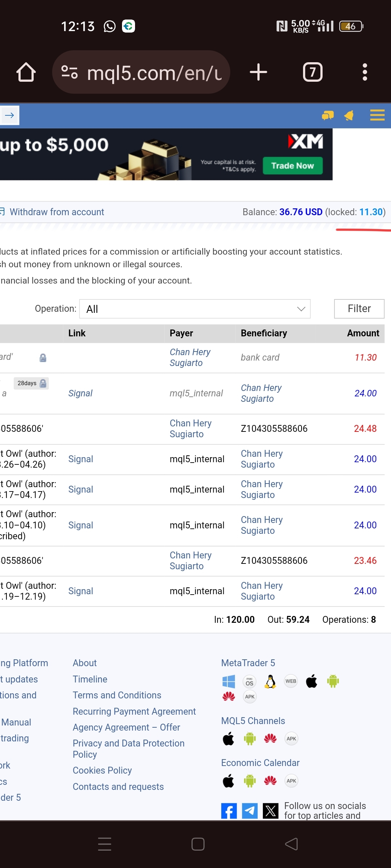Viewport: 391px width, 868px height.
Task: Open the yellow chat messages icon
Action: tap(328, 115)
